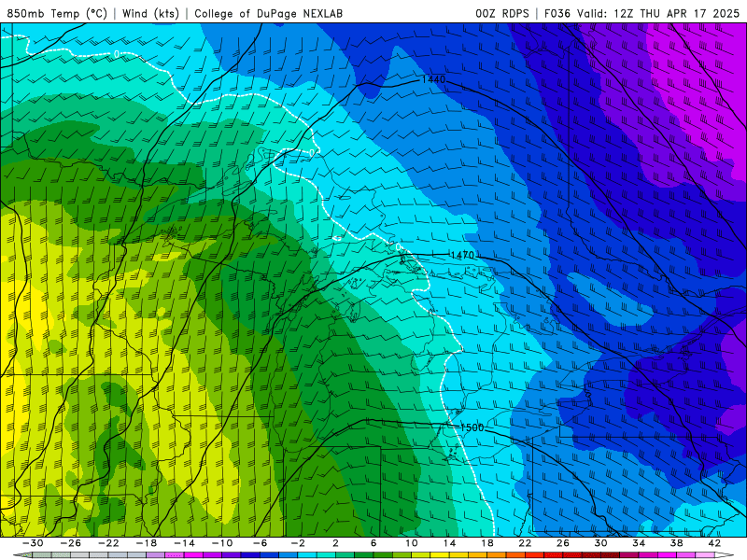
Task: Click the "26" color scale value
Action: [563, 543]
